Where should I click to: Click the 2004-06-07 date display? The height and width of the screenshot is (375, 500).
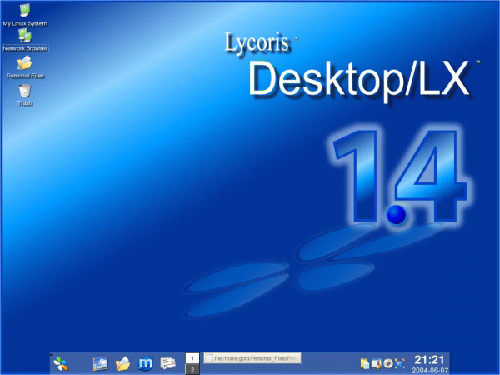(x=430, y=370)
